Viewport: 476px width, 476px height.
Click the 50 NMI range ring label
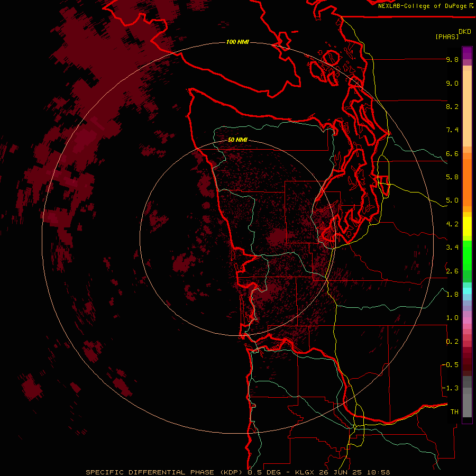(237, 140)
